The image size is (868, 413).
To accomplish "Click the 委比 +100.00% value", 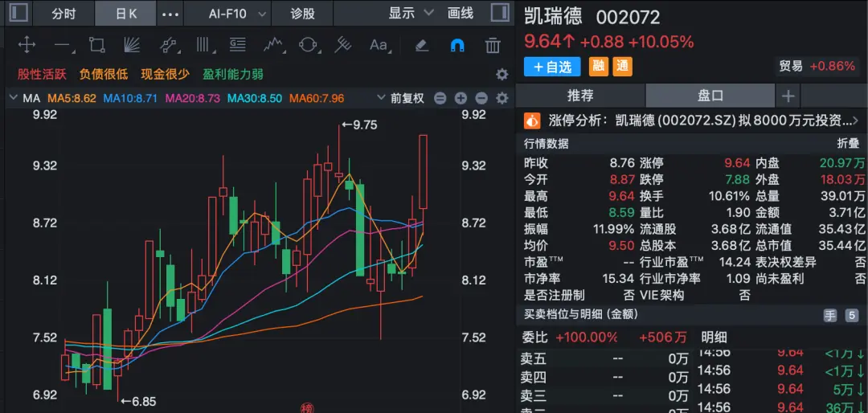I will click(587, 337).
